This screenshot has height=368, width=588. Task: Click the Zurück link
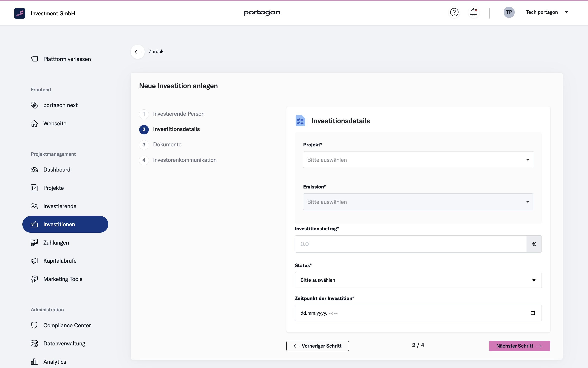click(x=156, y=52)
